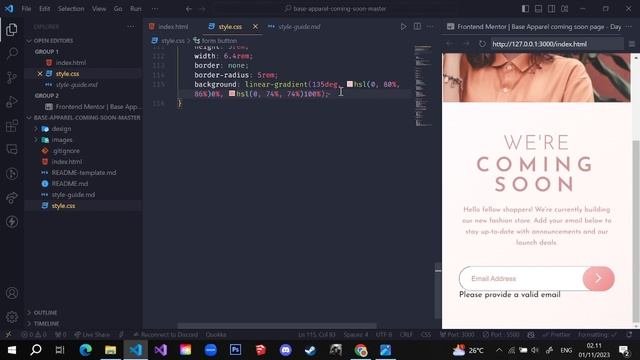Open Photoshop from the taskbar
Image resolution: width=640 pixels, height=360 pixels.
click(236, 350)
